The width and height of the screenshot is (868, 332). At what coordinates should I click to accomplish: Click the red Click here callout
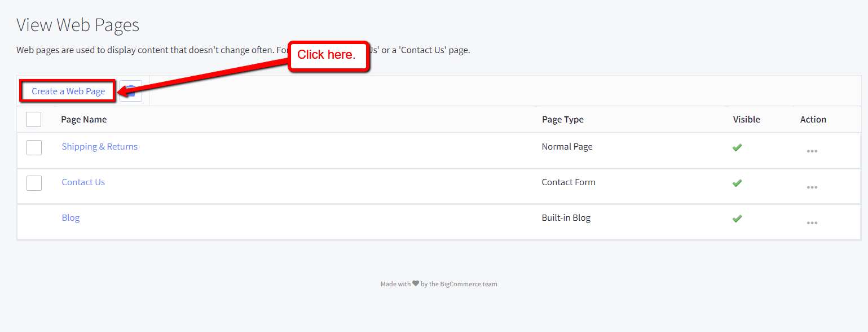pos(328,55)
